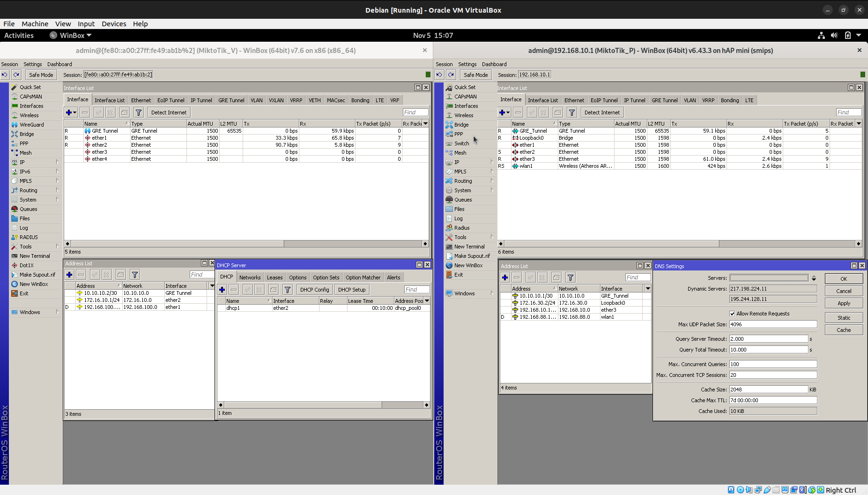Open Files in the MiktoTik_P sidebar
Viewport: 868px width, 495px height.
coord(459,209)
